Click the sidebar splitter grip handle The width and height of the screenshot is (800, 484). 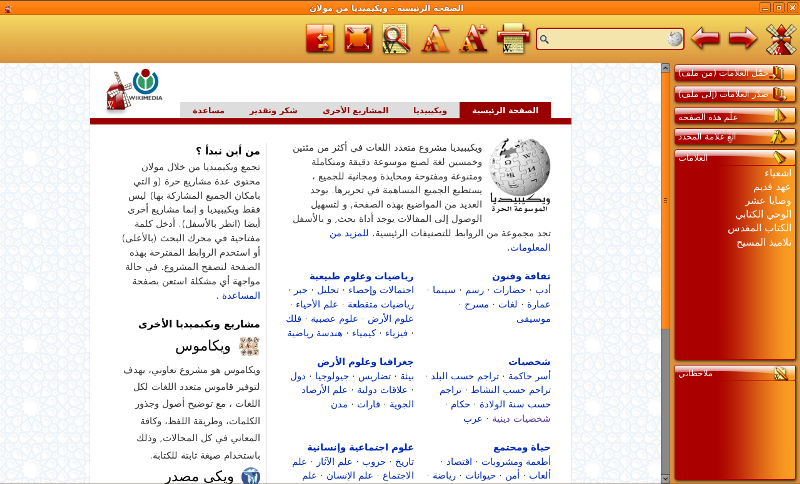[x=665, y=200]
